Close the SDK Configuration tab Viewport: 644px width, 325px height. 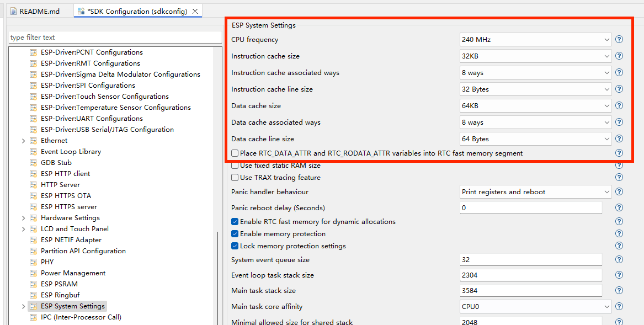195,12
